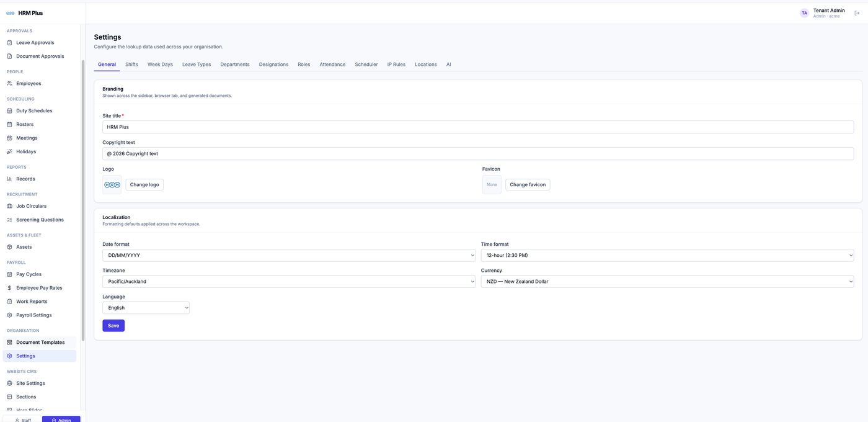This screenshot has height=422, width=868.
Task: Select the Attendance tab
Action: point(332,65)
